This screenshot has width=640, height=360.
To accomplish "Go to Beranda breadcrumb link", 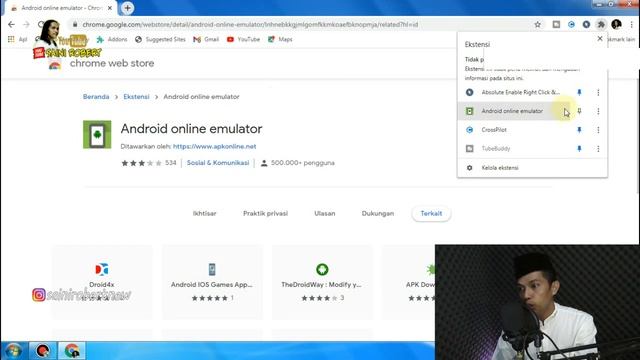I will tap(96, 97).
